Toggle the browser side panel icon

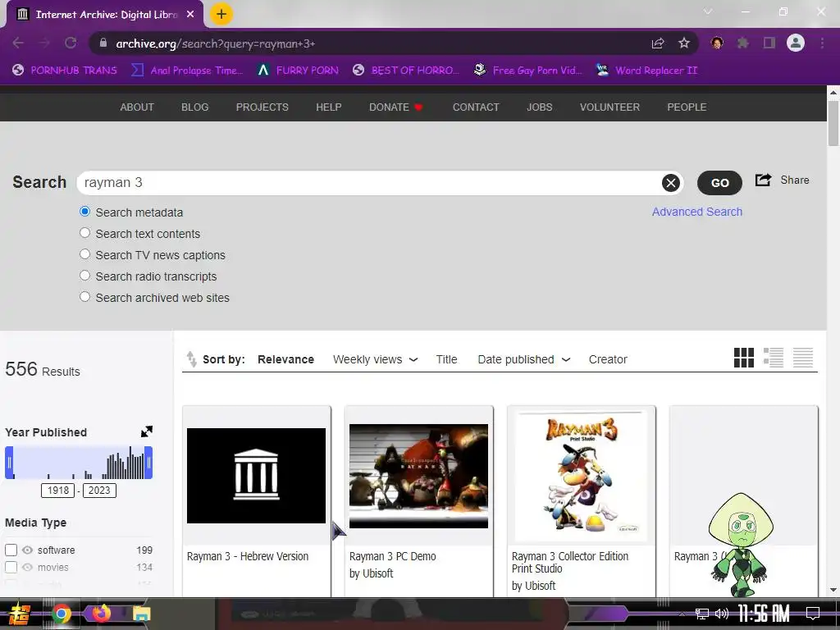[769, 43]
